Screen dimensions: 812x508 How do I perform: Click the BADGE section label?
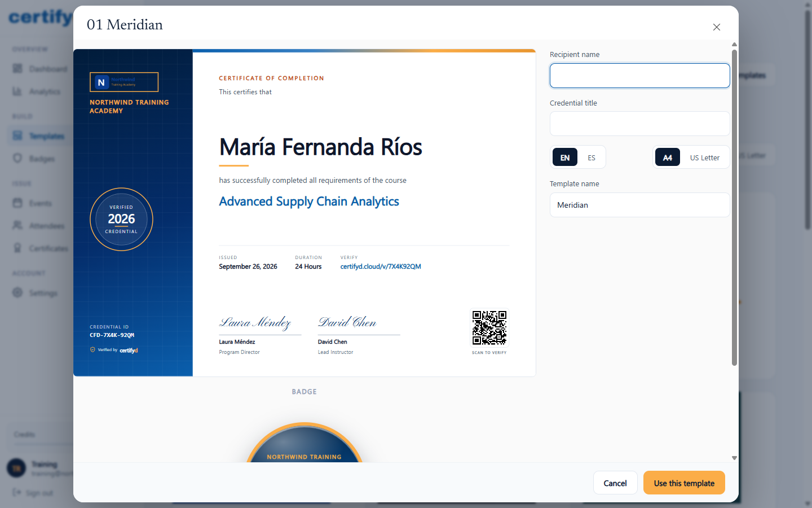click(304, 392)
